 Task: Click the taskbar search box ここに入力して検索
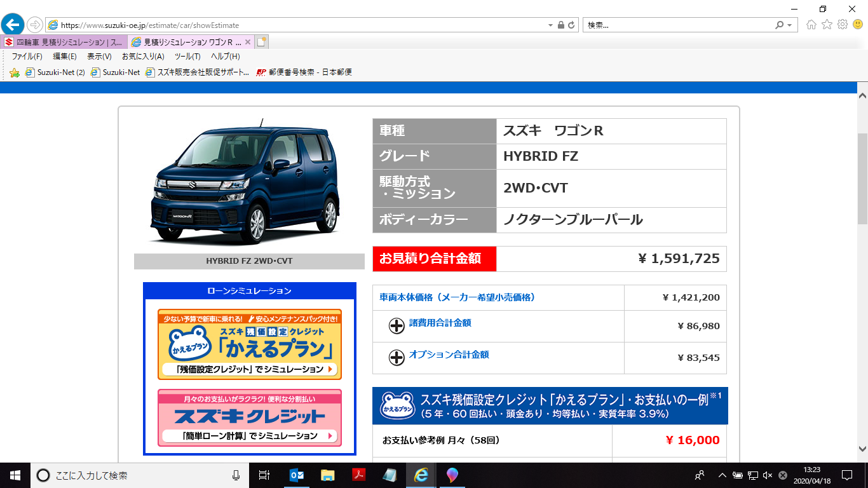(x=140, y=475)
